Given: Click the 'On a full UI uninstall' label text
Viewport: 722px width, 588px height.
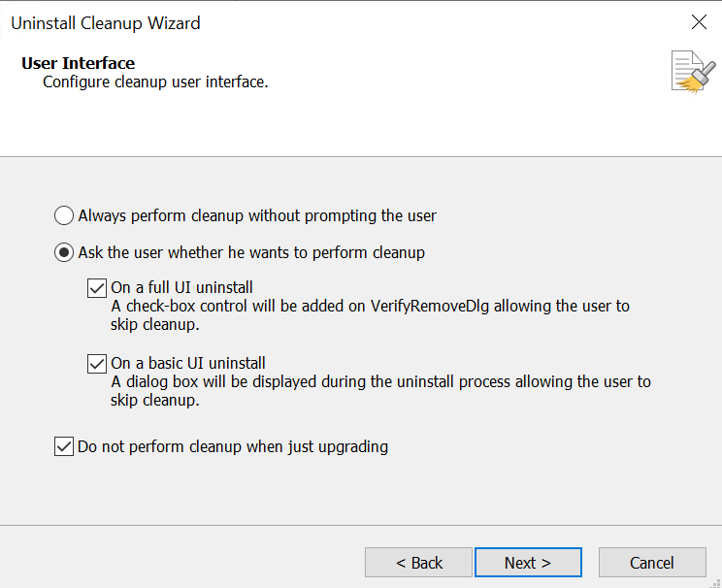Looking at the screenshot, I should (182, 287).
